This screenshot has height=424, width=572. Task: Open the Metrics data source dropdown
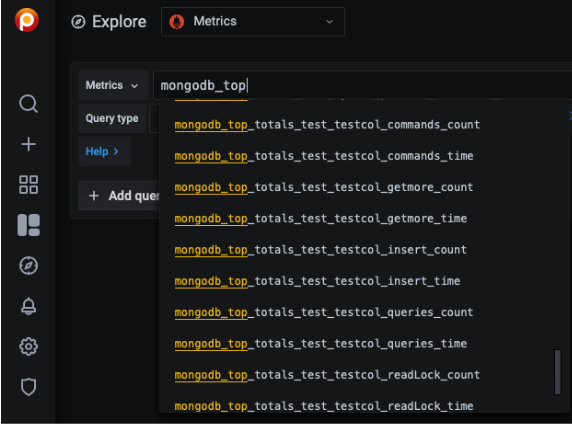point(253,22)
